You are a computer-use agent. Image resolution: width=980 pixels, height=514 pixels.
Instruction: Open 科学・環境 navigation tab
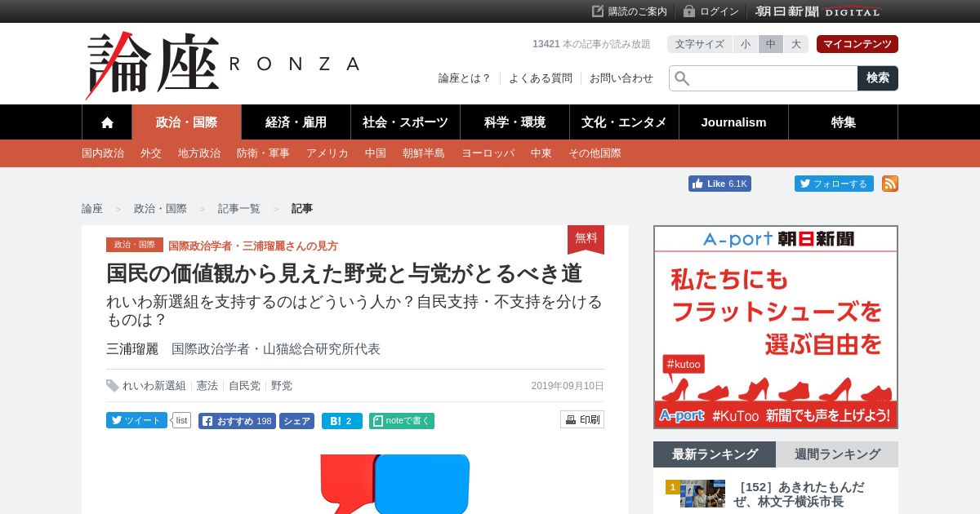pos(514,122)
